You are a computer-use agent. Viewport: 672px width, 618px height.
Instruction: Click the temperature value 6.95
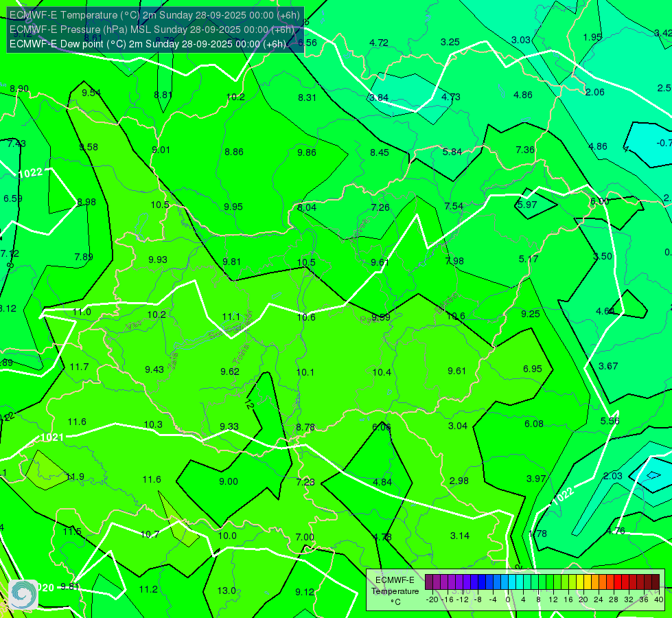click(533, 369)
